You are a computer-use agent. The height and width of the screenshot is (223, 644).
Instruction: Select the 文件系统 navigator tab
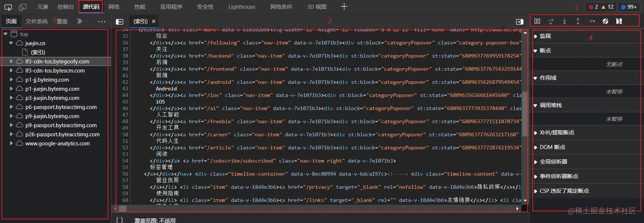(x=37, y=21)
